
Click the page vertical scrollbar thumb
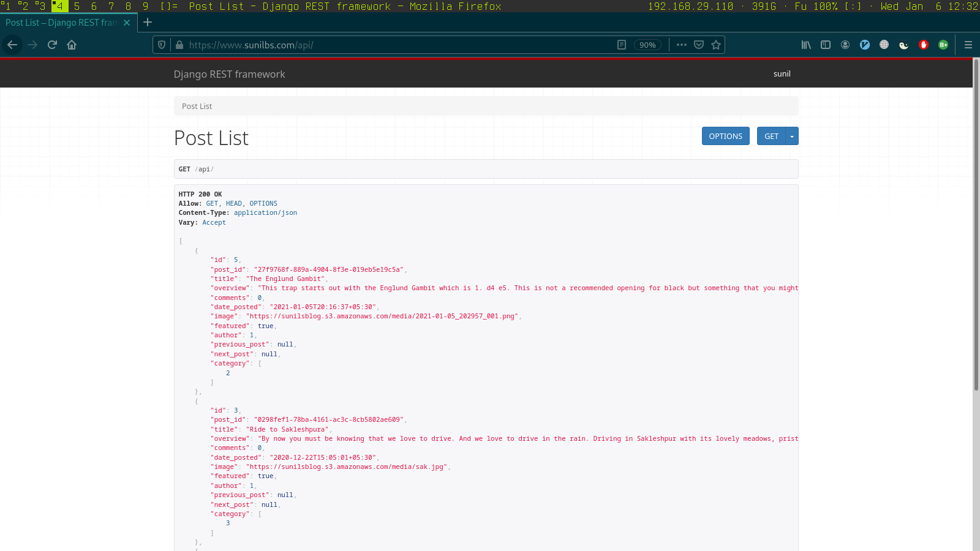[976, 224]
